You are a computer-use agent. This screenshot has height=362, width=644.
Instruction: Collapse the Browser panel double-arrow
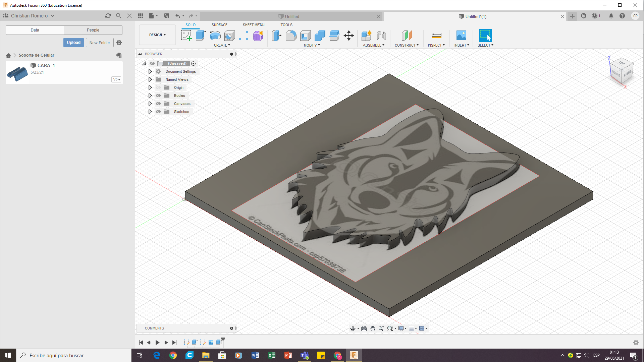(140, 54)
